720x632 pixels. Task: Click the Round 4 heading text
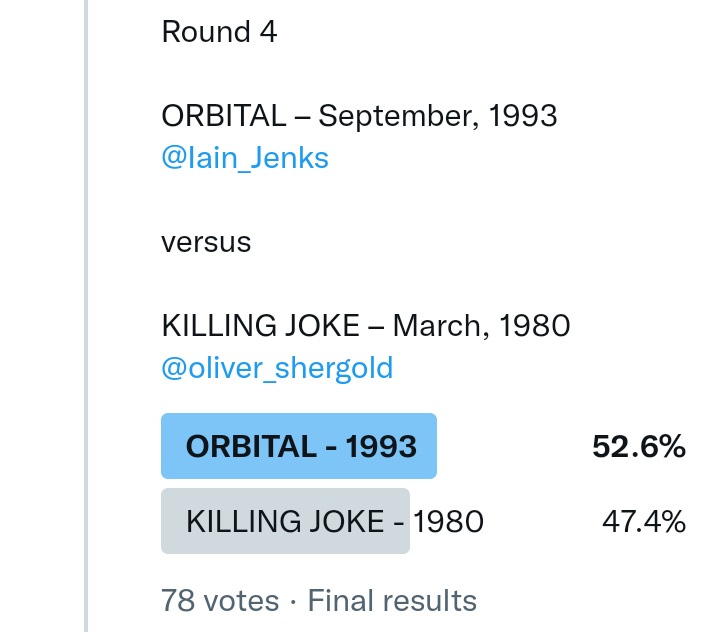pyautogui.click(x=219, y=32)
